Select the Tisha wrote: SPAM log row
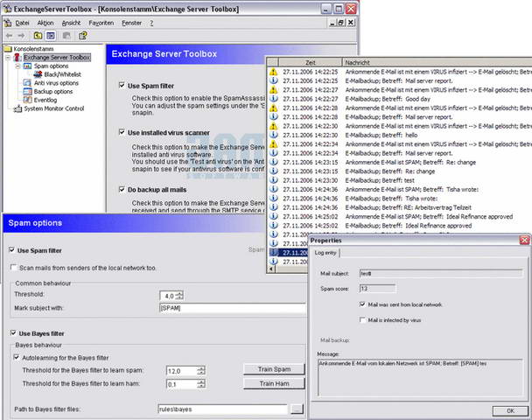Screen dimensions: 532x420 [x=401, y=189]
